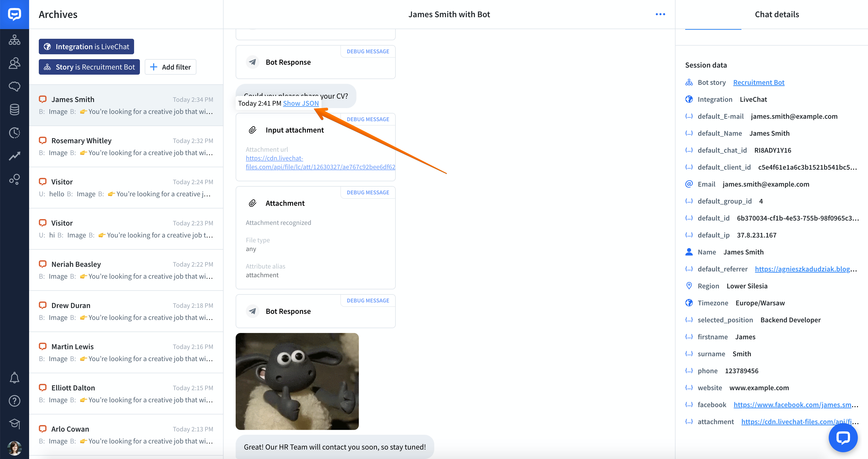This screenshot has width=868, height=459.
Task: Open the Chats speech-bubble icon in sidebar
Action: tap(15, 86)
